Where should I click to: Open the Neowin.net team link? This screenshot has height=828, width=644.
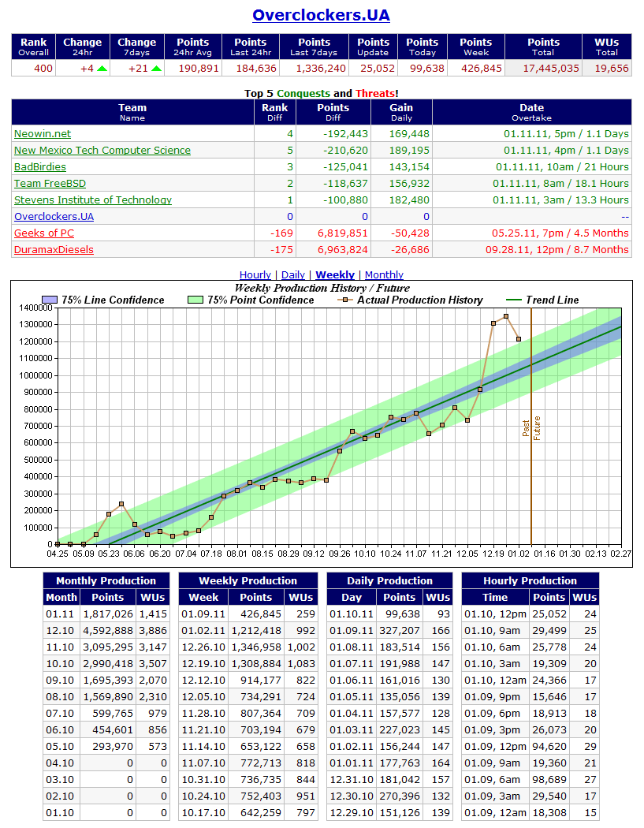(43, 133)
